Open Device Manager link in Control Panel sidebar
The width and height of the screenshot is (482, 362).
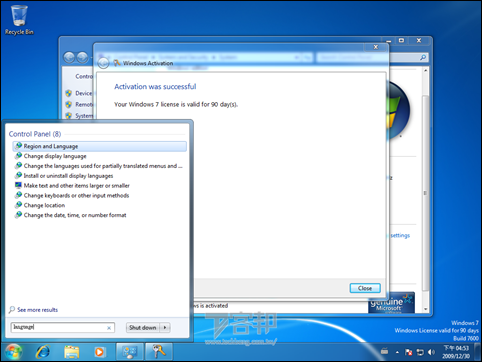(83, 93)
